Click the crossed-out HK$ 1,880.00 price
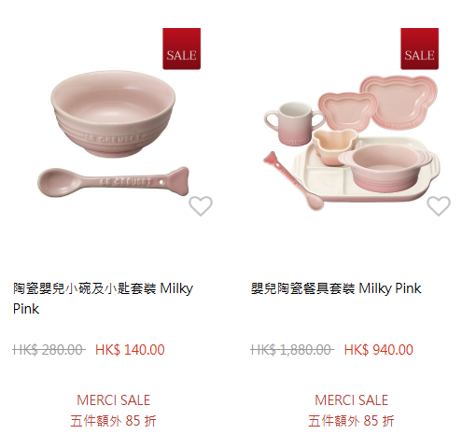476x448 pixels. coord(292,350)
